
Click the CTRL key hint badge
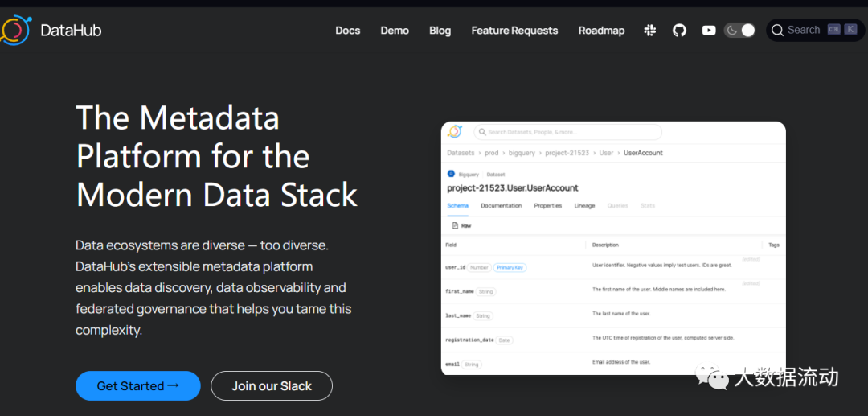point(833,30)
